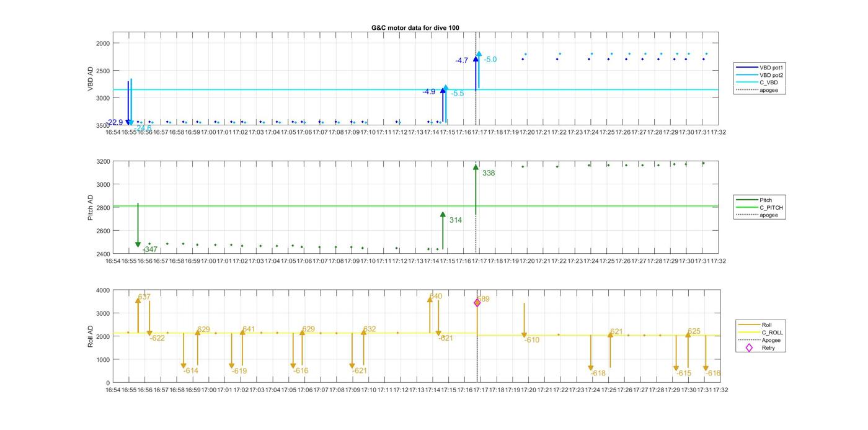Click the '-5.5' VBD data label
This screenshot has width=868, height=430.
point(458,94)
